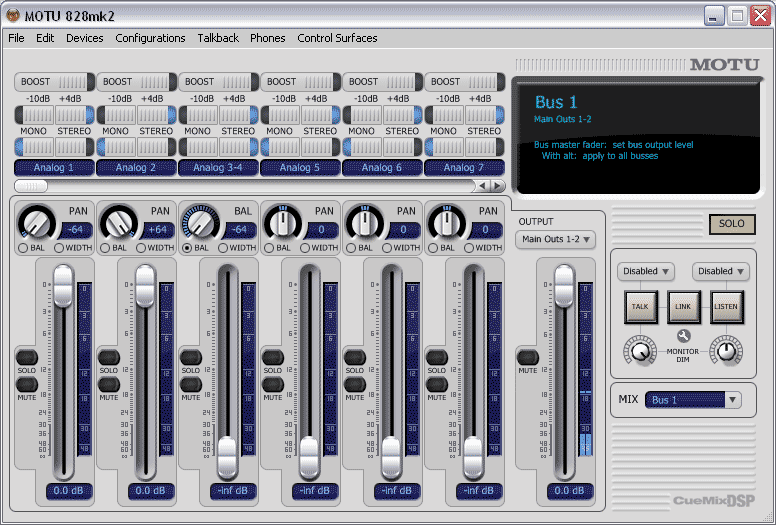The height and width of the screenshot is (525, 776).
Task: Click the Analog 5 pan knob
Action: point(283,223)
